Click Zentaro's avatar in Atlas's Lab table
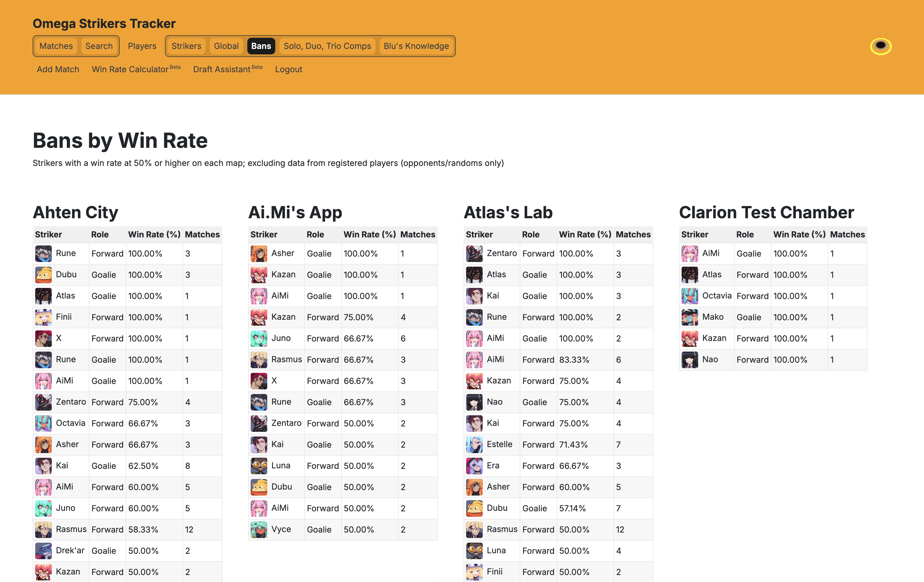Viewport: 924px width, 582px height. pos(474,254)
